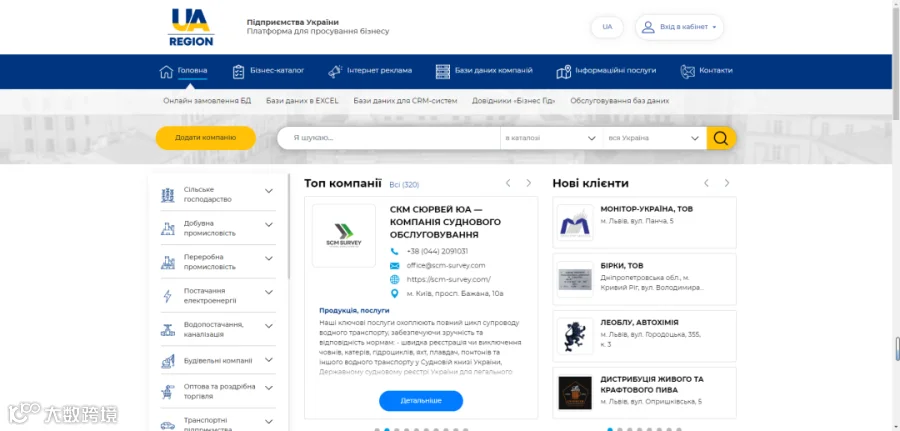Open the https://scm-survey.com/ website link
This screenshot has width=900, height=431.
(449, 279)
